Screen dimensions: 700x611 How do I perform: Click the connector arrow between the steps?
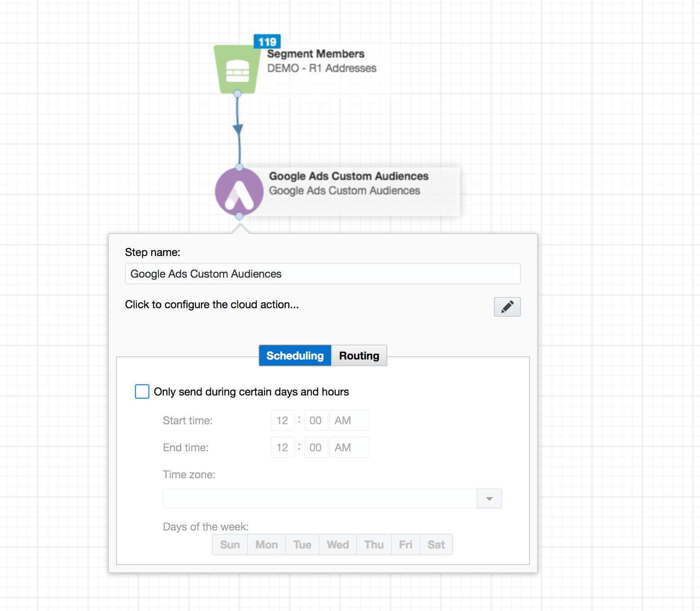pos(238,130)
